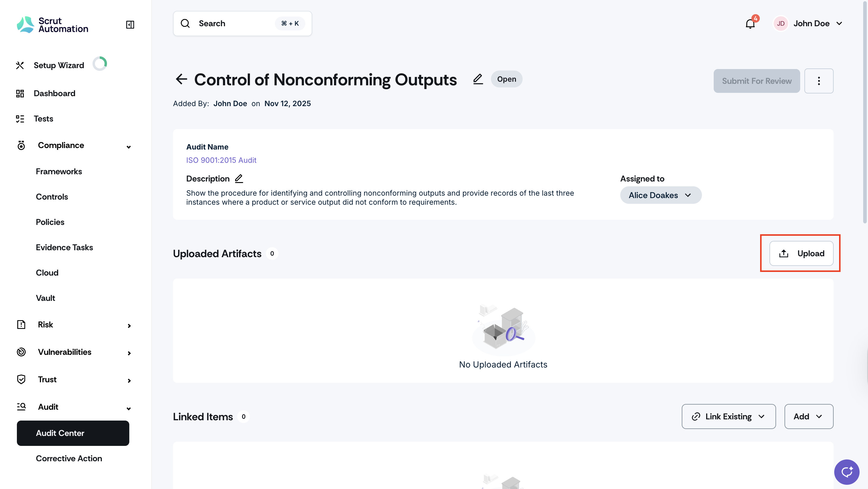
Task: Click the JD user avatar
Action: (780, 24)
